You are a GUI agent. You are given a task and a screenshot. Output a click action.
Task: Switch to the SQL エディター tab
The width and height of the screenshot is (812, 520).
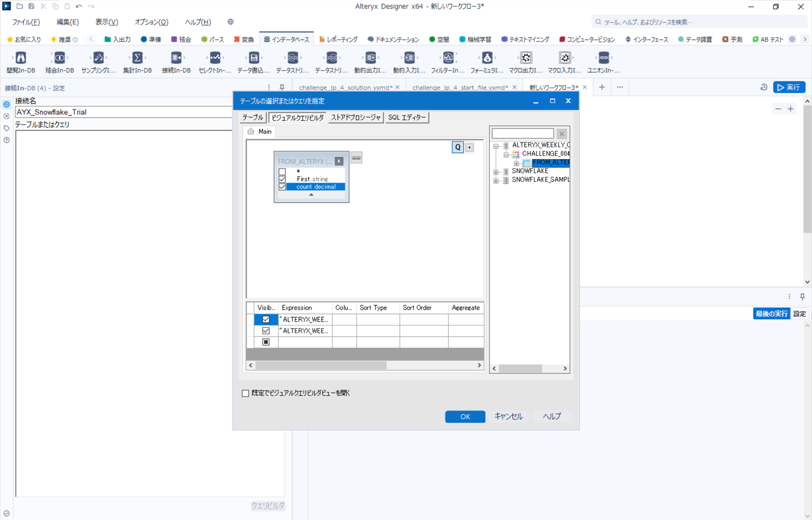[x=407, y=117]
